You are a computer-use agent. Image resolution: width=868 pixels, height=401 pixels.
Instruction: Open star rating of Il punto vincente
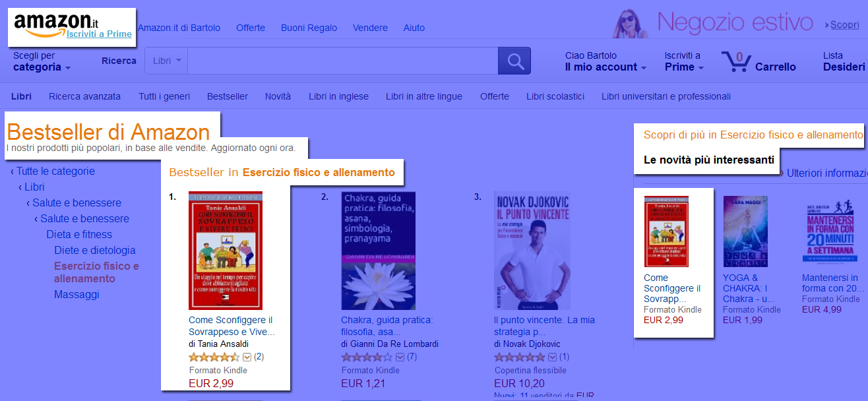click(520, 357)
